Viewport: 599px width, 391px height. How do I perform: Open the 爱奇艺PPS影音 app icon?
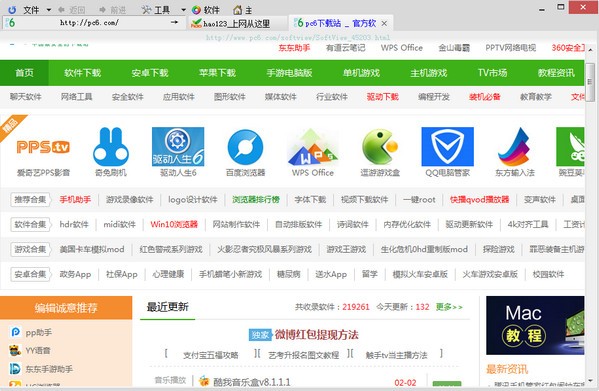coord(43,147)
